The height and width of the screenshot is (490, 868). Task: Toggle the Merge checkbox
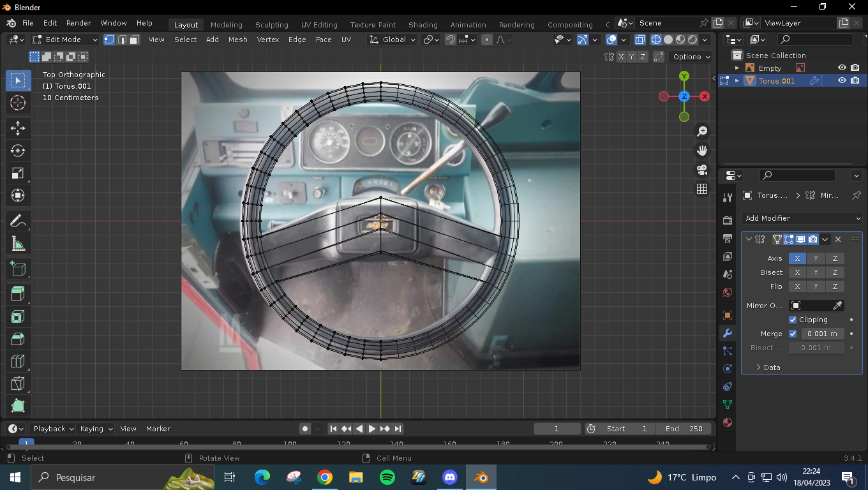point(793,334)
